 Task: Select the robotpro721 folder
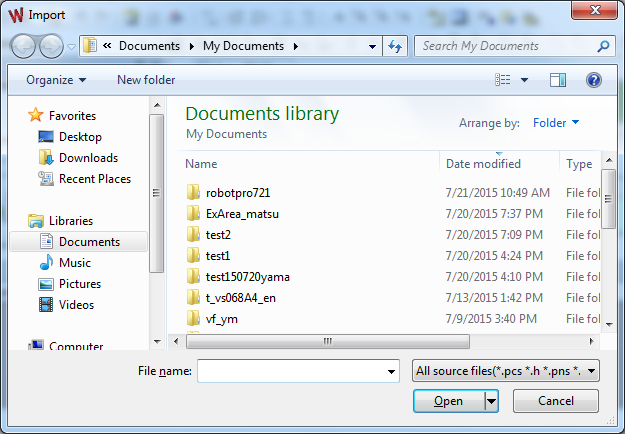(x=238, y=193)
